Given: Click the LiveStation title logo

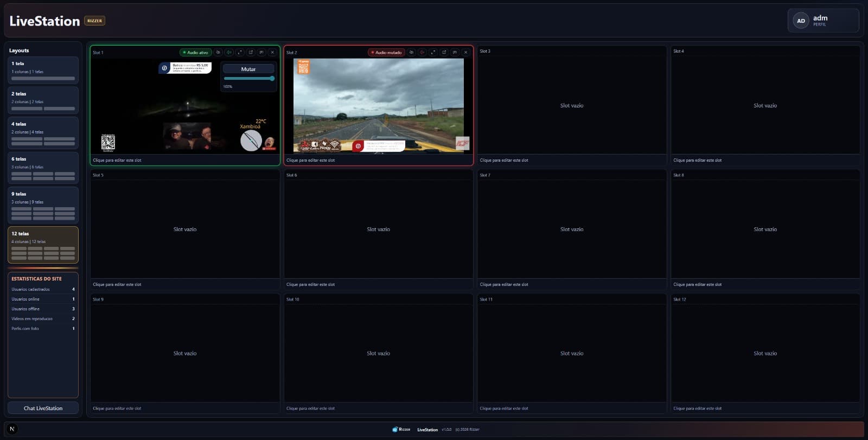Looking at the screenshot, I should 44,21.
